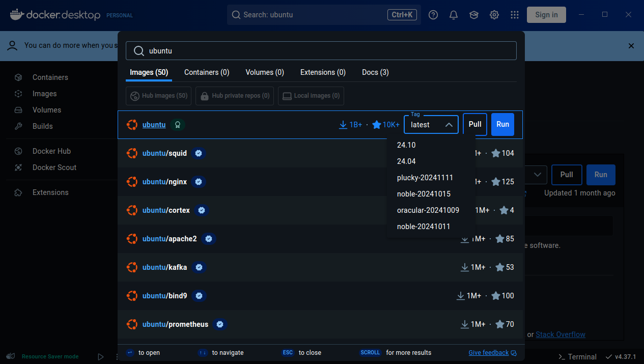
Task: Click the Volumes sidebar icon
Action: pos(18,110)
